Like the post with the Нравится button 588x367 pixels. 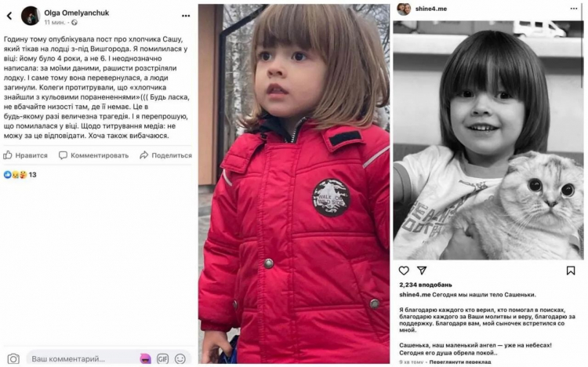(26, 155)
